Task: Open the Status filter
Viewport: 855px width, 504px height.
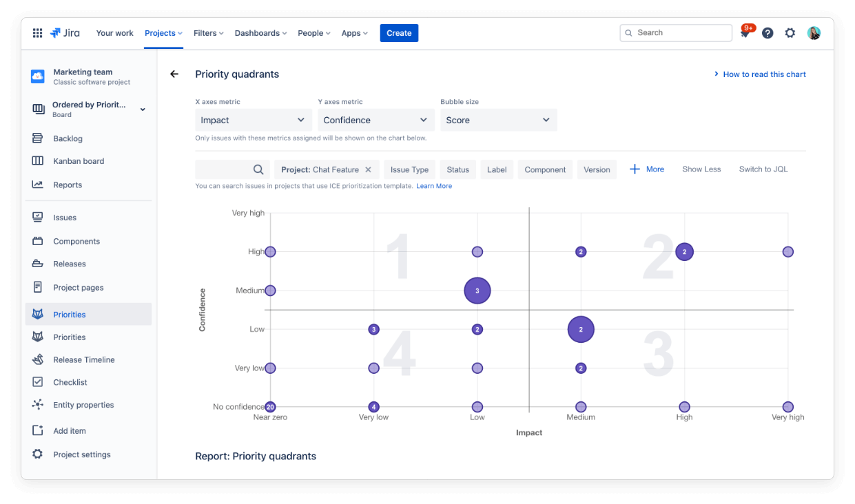Action: [x=457, y=169]
